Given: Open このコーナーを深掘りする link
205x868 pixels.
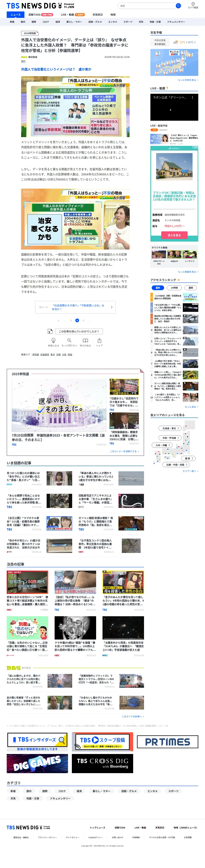Looking at the screenshot, I should click(124, 451).
